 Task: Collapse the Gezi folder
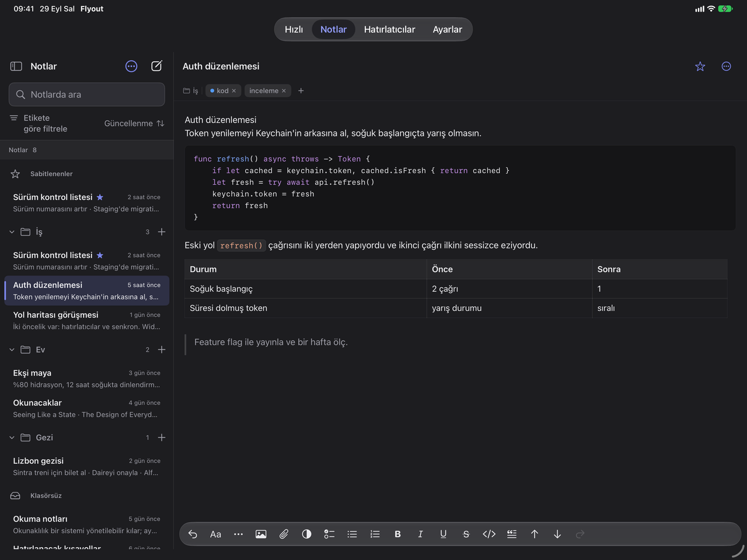pyautogui.click(x=12, y=437)
